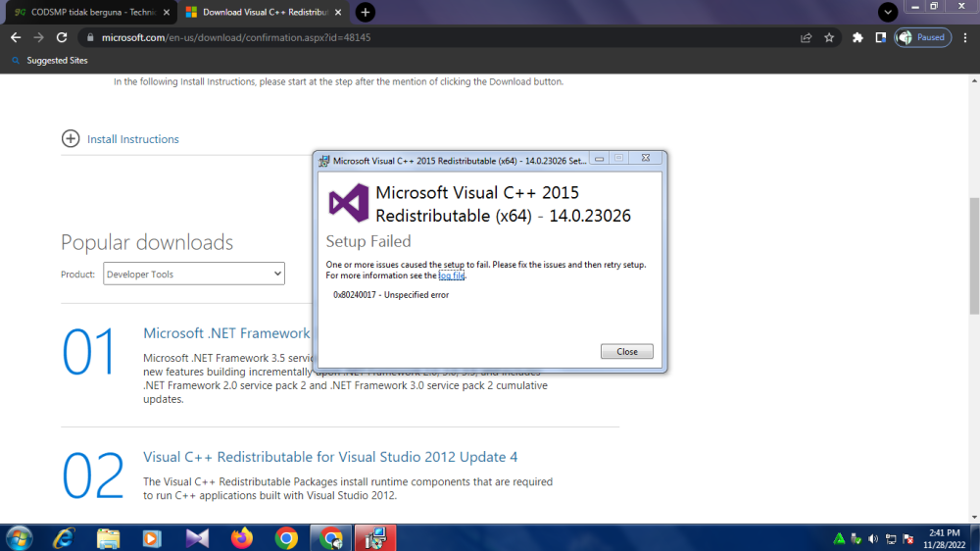Image resolution: width=980 pixels, height=551 pixels.
Task: Close the CODSMP tidak berguna tab
Action: (x=167, y=12)
